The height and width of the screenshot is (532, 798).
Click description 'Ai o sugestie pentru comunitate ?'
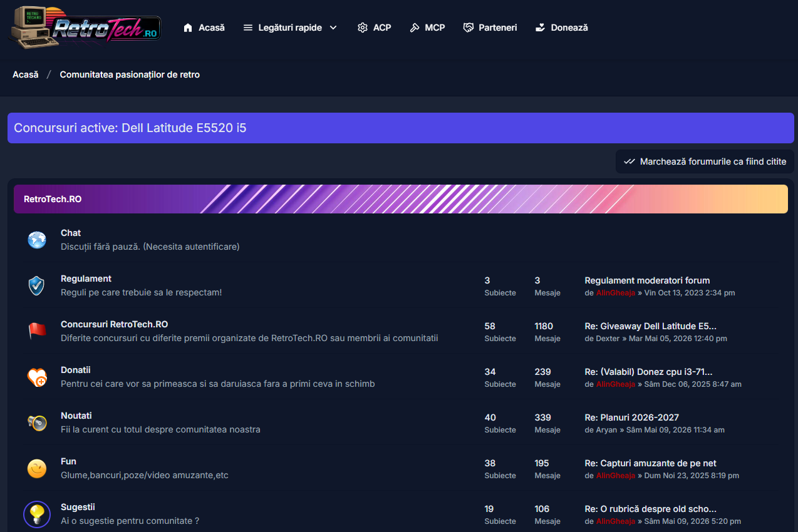130,521
